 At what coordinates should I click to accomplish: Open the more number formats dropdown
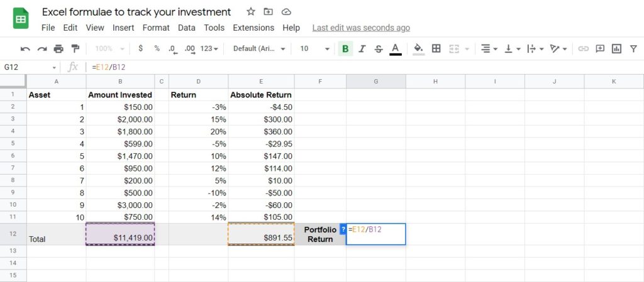209,49
